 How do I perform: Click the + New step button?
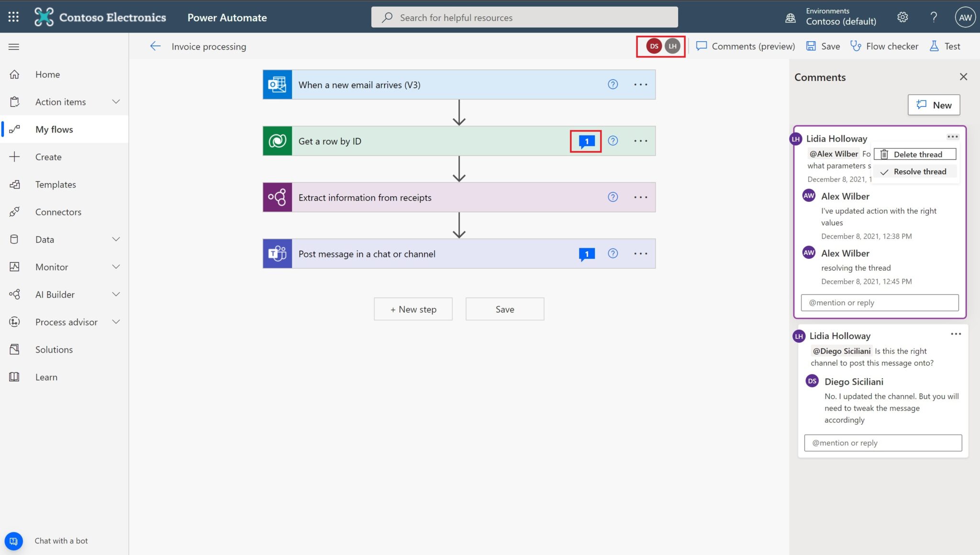coord(413,309)
